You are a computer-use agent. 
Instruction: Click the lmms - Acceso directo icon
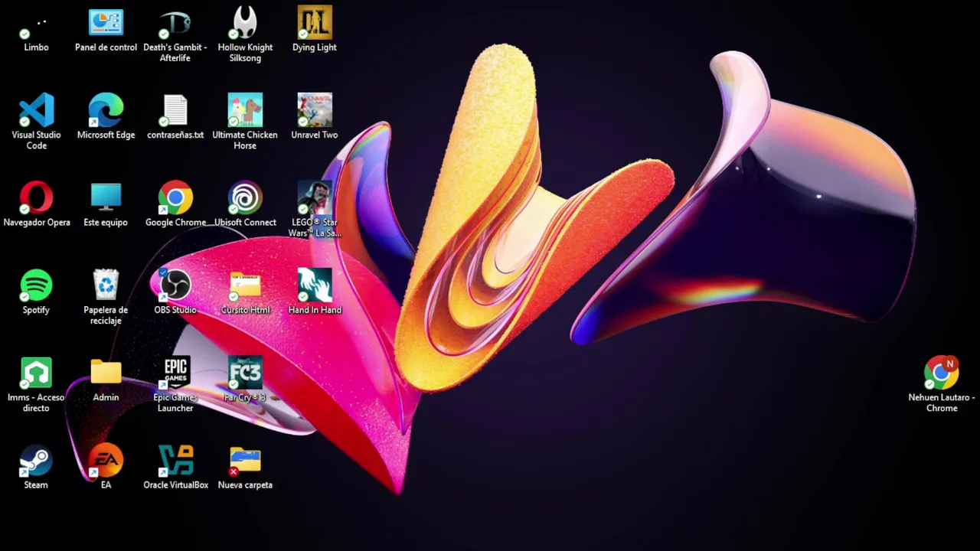[36, 385]
